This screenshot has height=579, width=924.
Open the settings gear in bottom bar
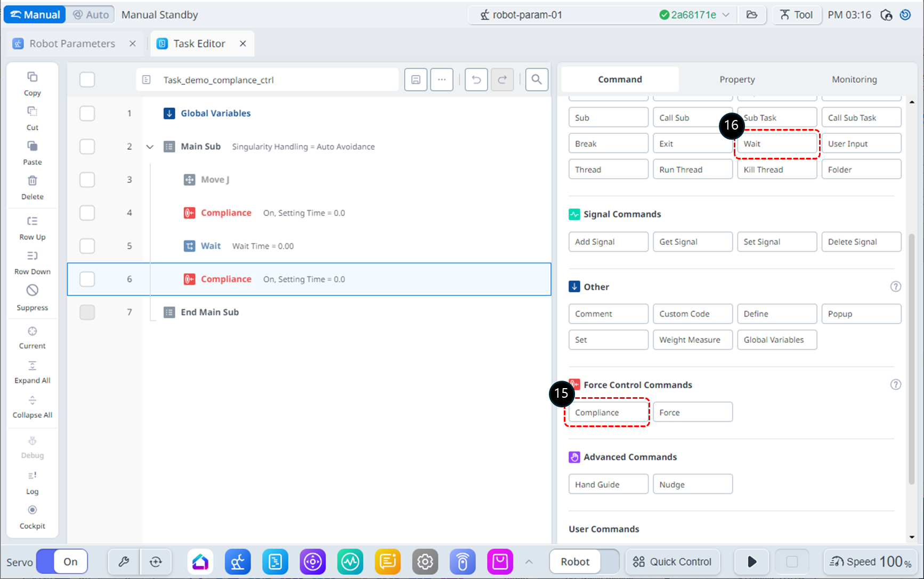point(425,561)
